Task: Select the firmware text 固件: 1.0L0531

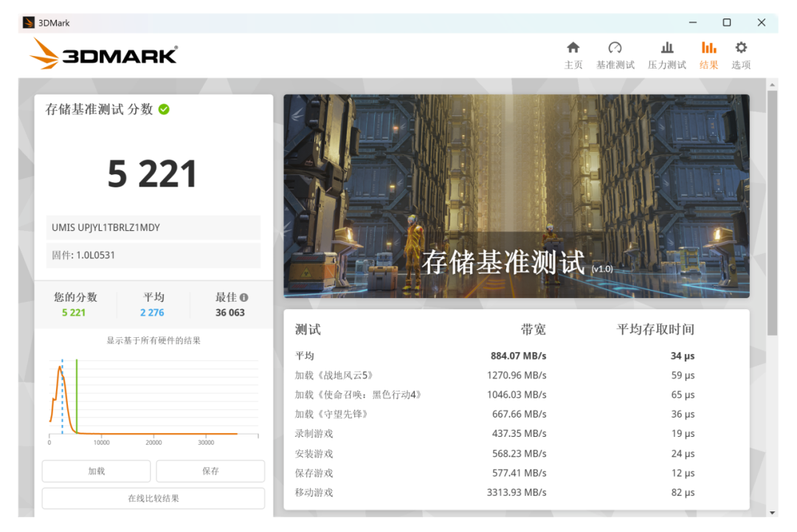Action: 83,255
